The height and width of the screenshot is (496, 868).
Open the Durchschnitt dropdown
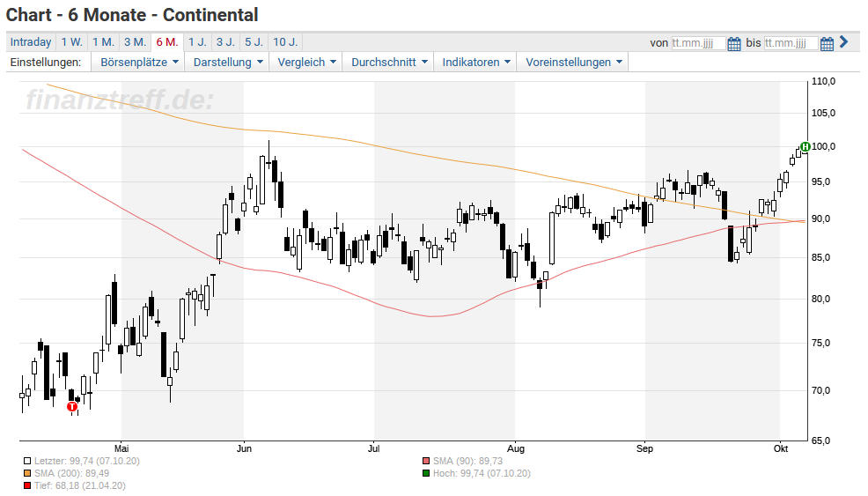point(388,62)
